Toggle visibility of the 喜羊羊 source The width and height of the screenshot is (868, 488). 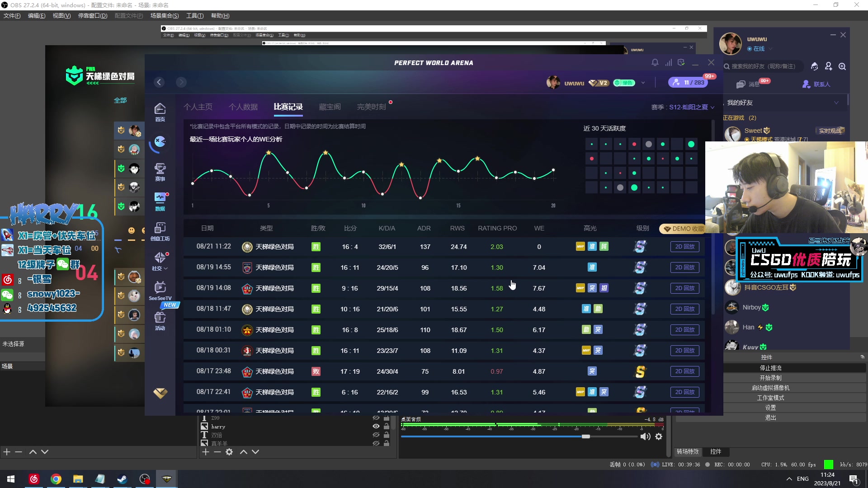[376, 443]
